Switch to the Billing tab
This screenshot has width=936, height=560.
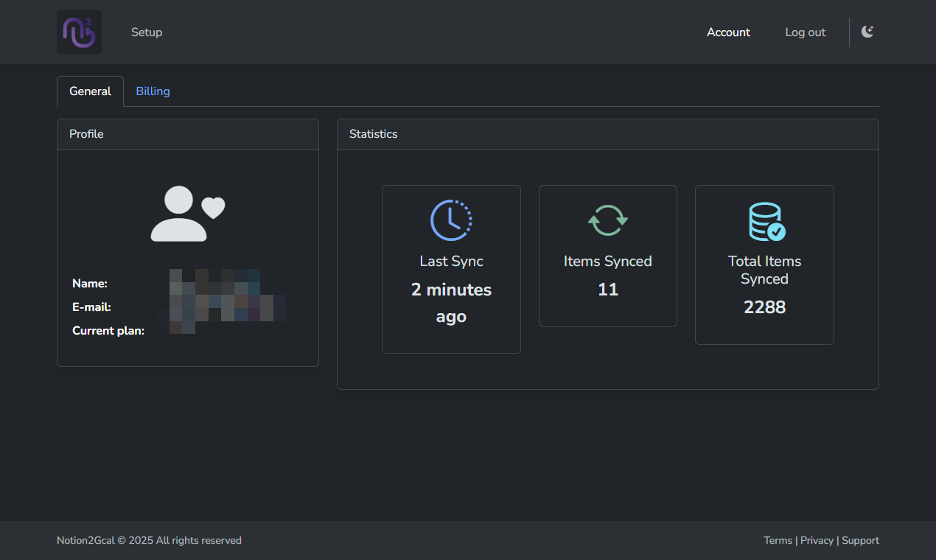(153, 91)
